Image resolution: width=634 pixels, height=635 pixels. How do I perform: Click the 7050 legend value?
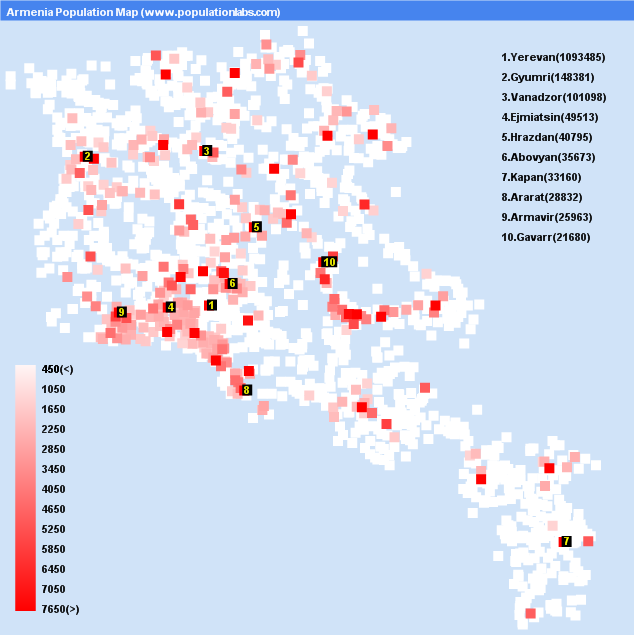pos(53,589)
